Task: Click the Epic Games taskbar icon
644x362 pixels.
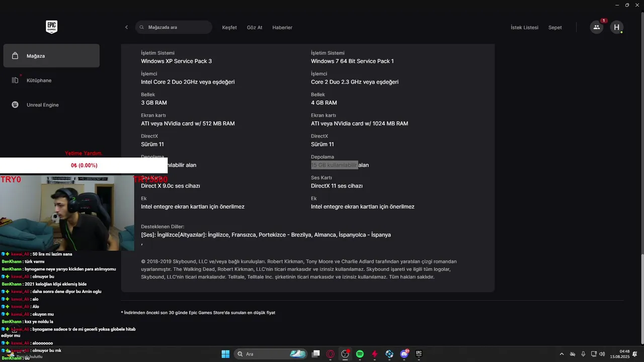Action: coord(419,354)
